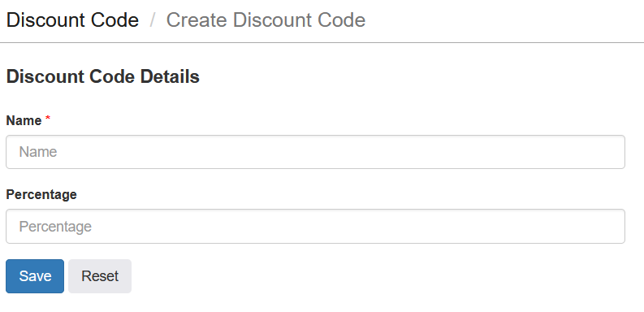Image resolution: width=644 pixels, height=312 pixels.
Task: Select the text box under the Name label
Action: pyautogui.click(x=315, y=152)
